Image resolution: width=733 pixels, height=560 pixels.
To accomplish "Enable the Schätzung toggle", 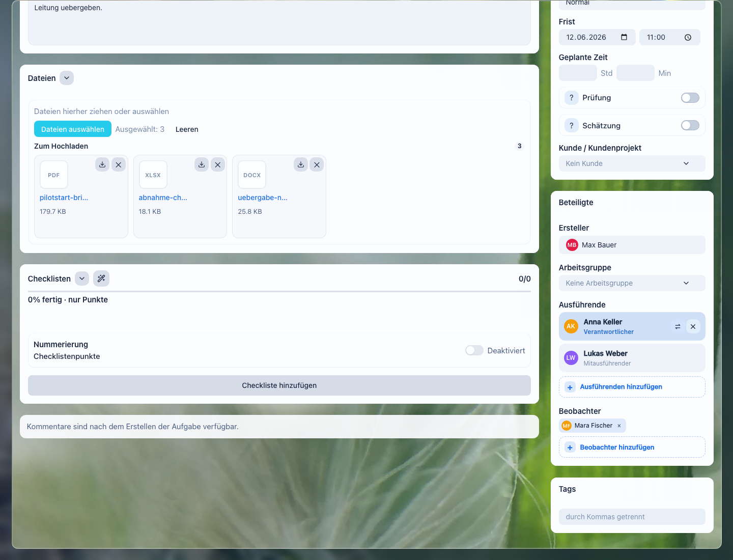I will click(x=690, y=125).
